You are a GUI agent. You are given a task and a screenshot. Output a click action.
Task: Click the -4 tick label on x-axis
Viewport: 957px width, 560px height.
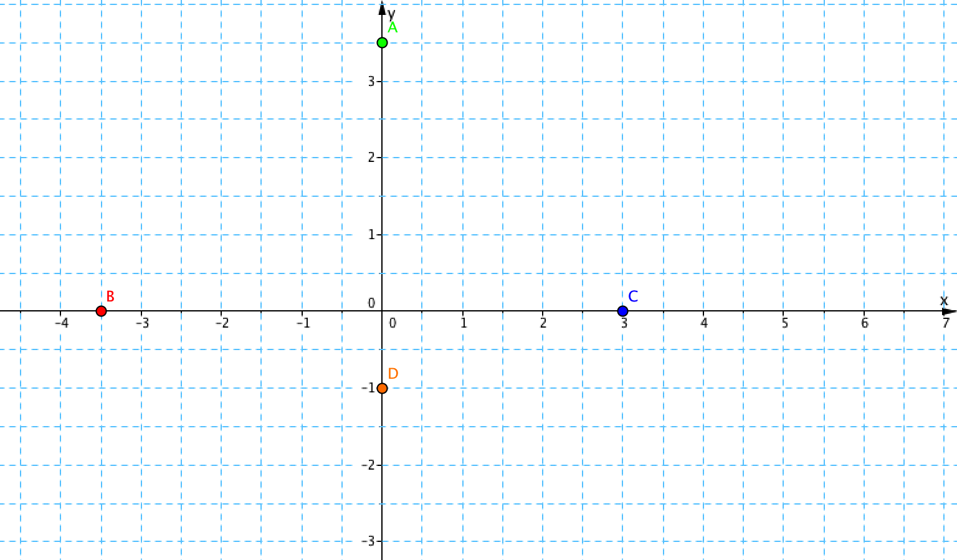[61, 323]
